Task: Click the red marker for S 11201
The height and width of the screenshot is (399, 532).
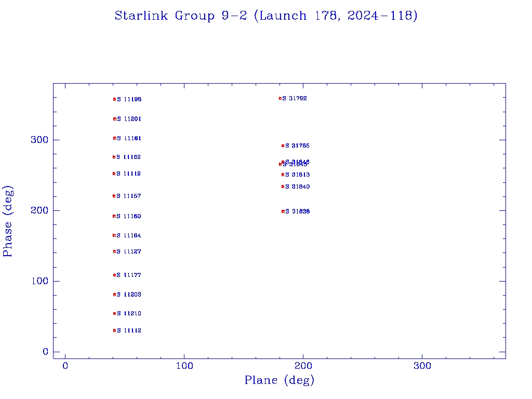Action: (x=114, y=119)
